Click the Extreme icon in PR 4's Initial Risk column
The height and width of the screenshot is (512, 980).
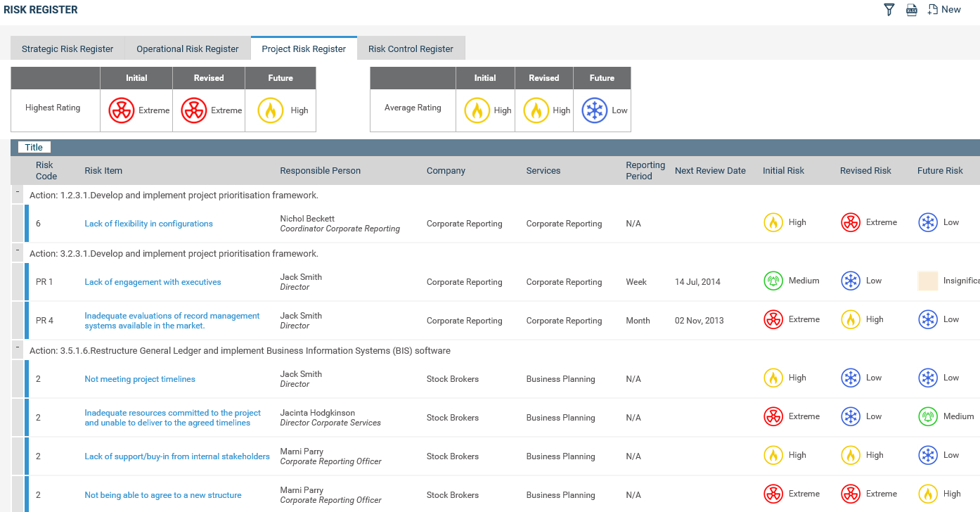[x=773, y=319]
